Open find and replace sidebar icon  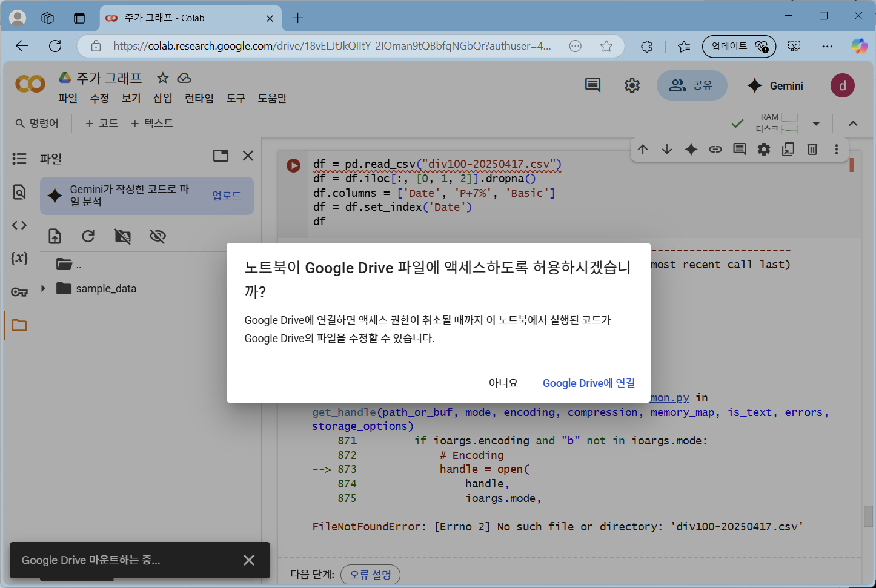tap(19, 192)
